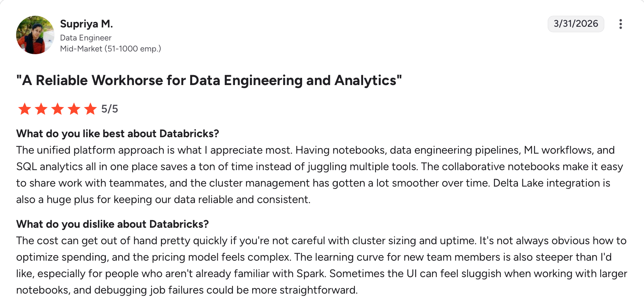644x297 pixels.
Task: Click the heading 'What do you dislike about Databricks?'
Action: pyautogui.click(x=112, y=224)
